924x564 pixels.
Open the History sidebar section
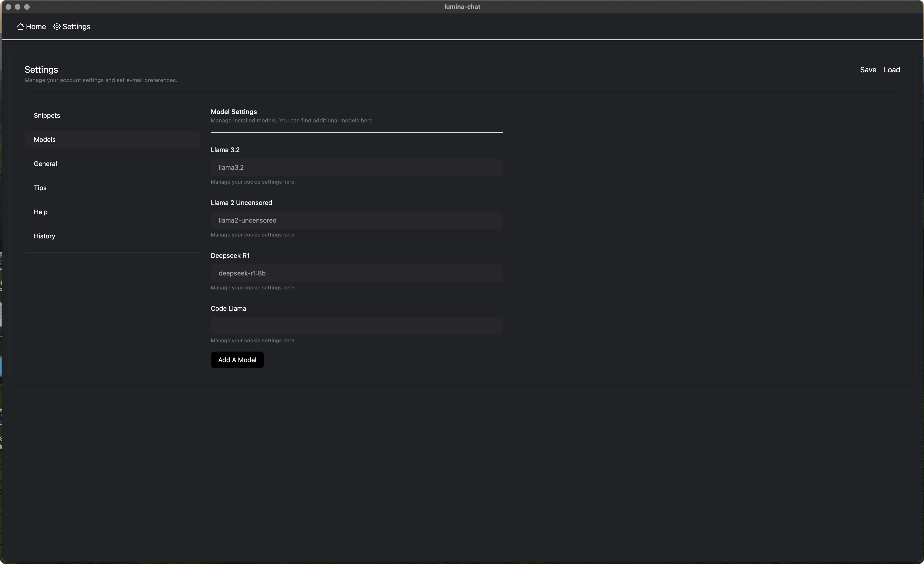[112, 236]
